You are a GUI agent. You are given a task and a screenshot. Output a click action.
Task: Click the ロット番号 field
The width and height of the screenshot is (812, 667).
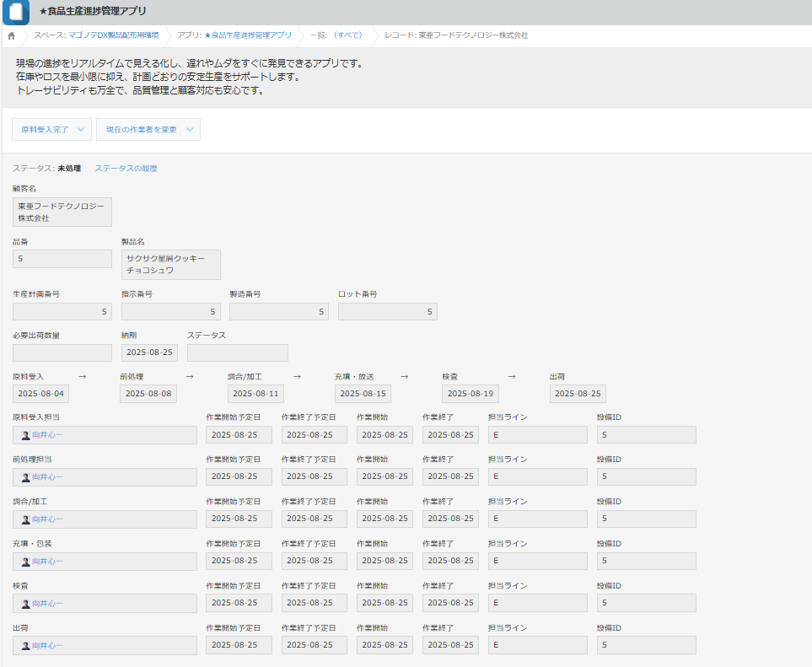(x=387, y=312)
